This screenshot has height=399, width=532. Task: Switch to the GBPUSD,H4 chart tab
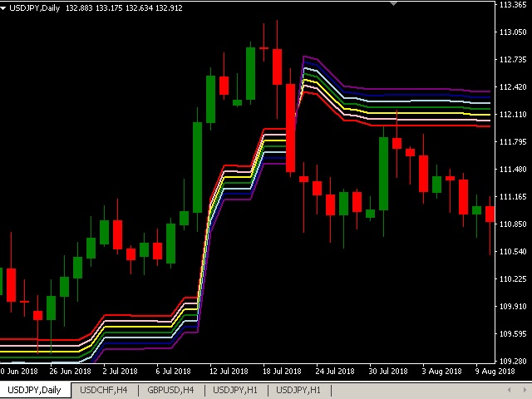170,390
